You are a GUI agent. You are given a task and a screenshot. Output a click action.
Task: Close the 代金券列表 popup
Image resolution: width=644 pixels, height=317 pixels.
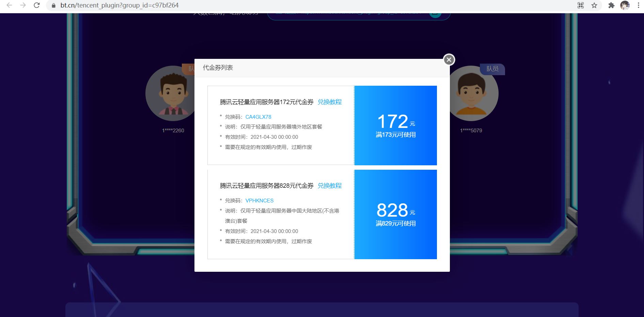point(449,60)
